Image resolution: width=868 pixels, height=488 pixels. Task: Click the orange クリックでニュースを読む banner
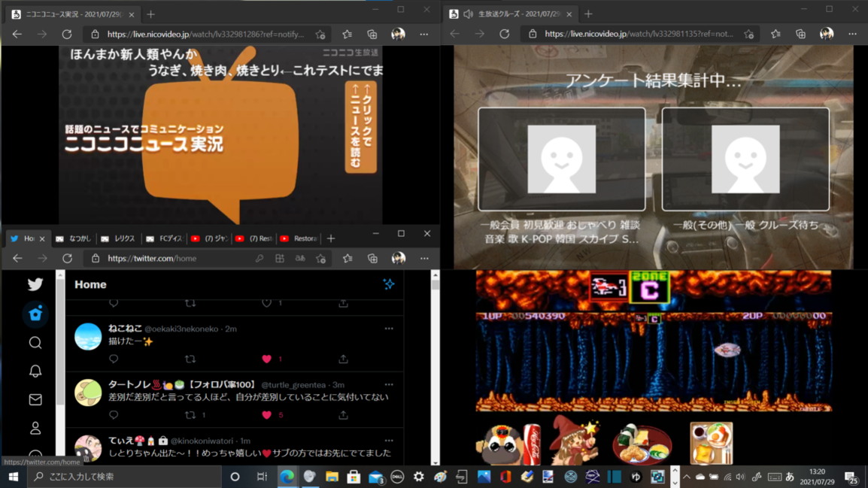coord(360,128)
